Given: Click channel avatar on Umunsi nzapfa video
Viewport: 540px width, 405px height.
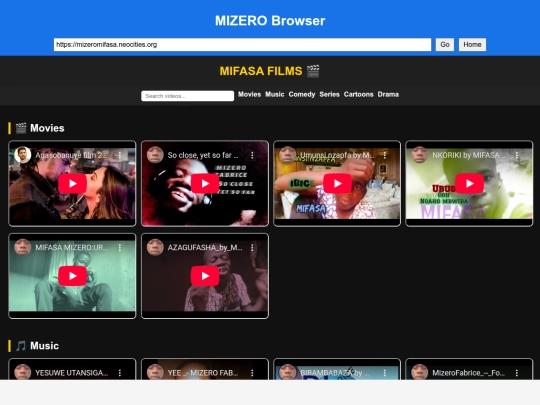Looking at the screenshot, I should 288,155.
